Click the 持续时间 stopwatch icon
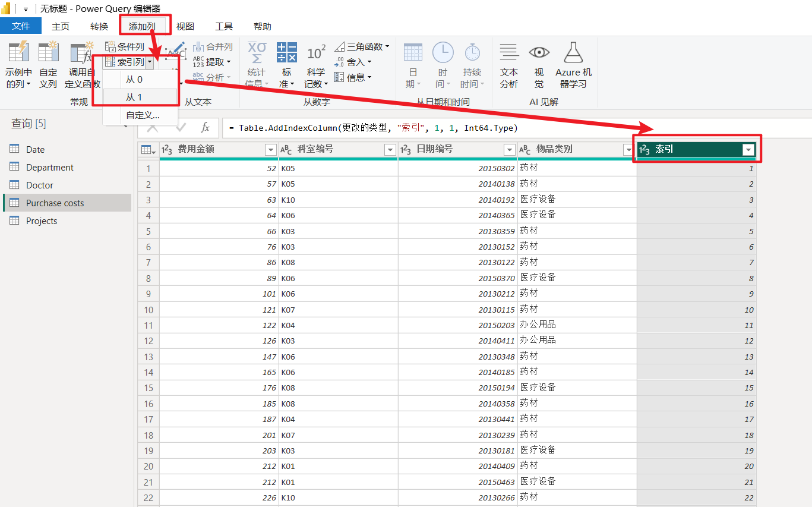 (x=472, y=52)
